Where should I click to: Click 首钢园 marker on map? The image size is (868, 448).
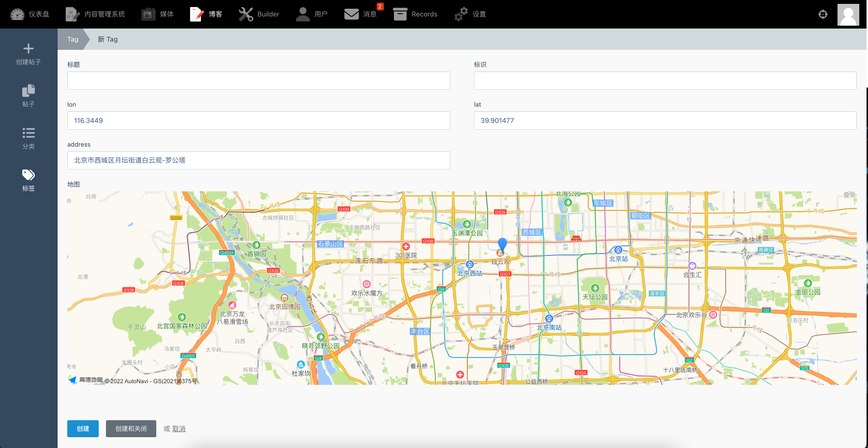256,245
